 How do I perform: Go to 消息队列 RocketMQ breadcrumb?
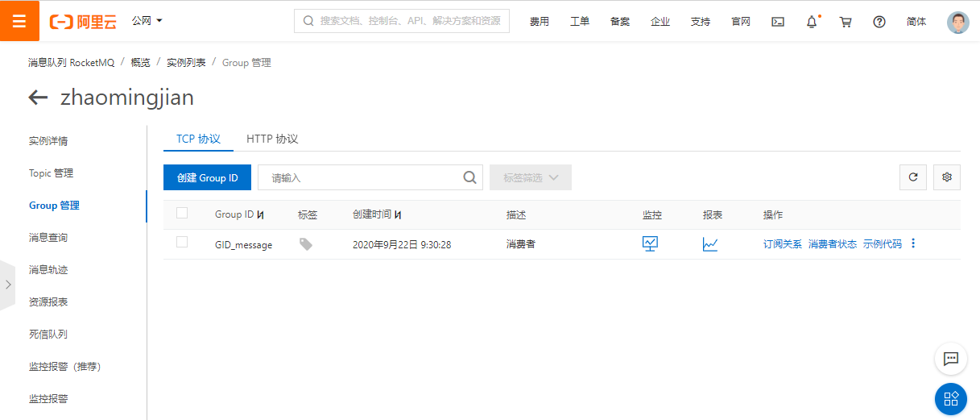(71, 62)
